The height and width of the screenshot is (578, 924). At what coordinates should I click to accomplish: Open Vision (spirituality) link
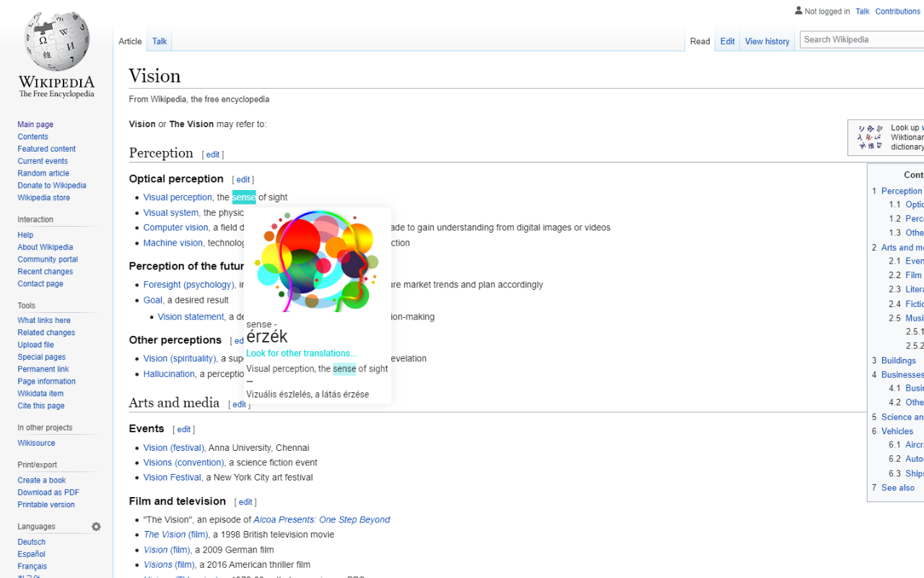click(x=179, y=358)
